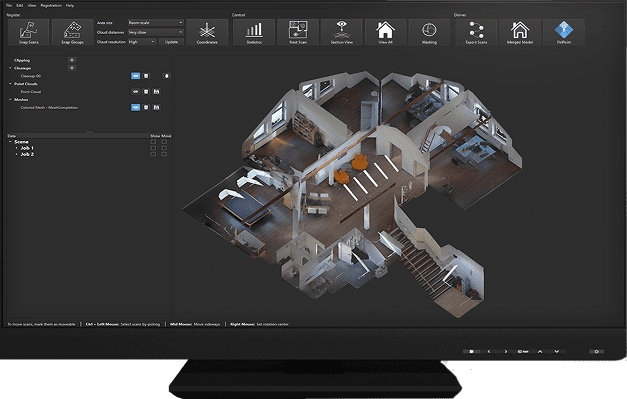This screenshot has width=627, height=399.
Task: Save the Colored Mesh entry
Action: (156, 107)
